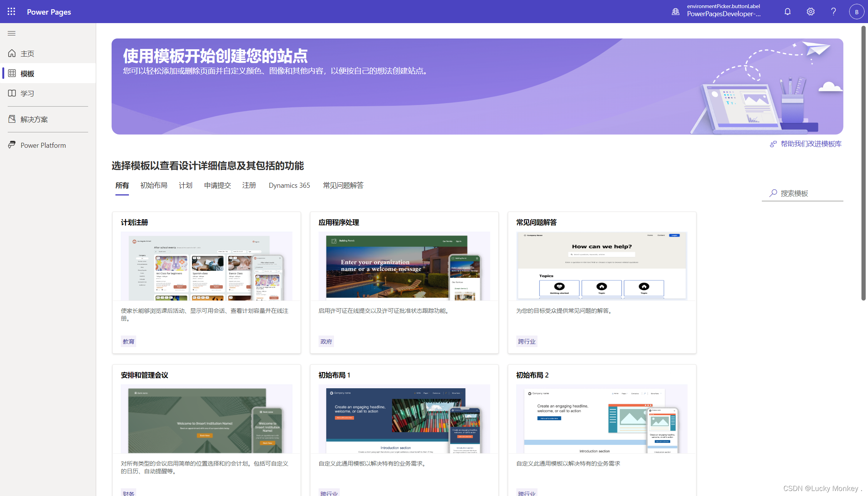This screenshot has width=868, height=496.
Task: Click the 安排和管理会议 card title
Action: tap(145, 375)
